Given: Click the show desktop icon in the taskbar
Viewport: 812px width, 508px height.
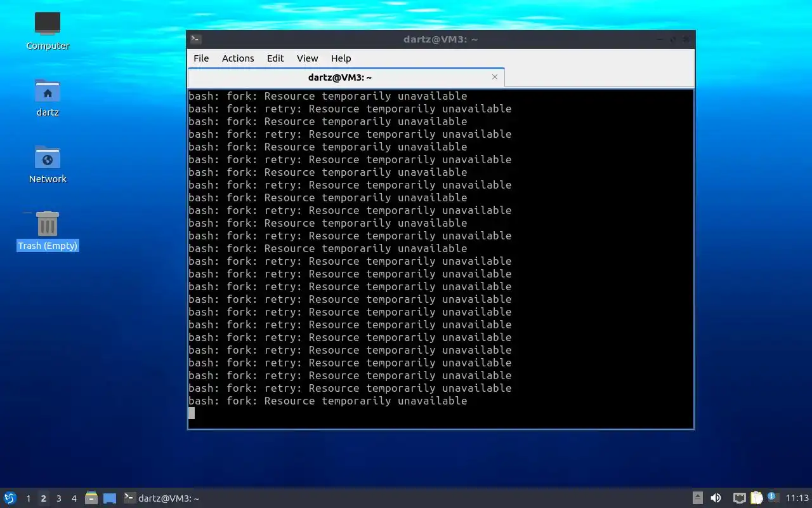Looking at the screenshot, I should (x=110, y=498).
